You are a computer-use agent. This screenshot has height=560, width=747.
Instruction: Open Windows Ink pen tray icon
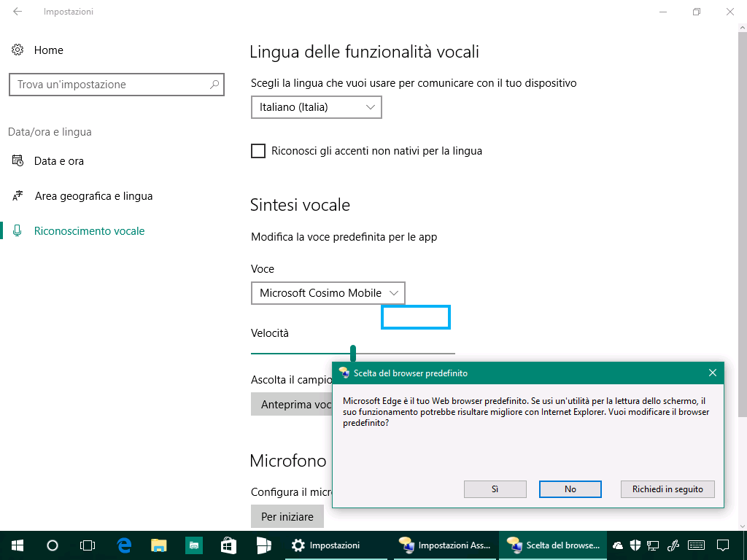coord(673,545)
